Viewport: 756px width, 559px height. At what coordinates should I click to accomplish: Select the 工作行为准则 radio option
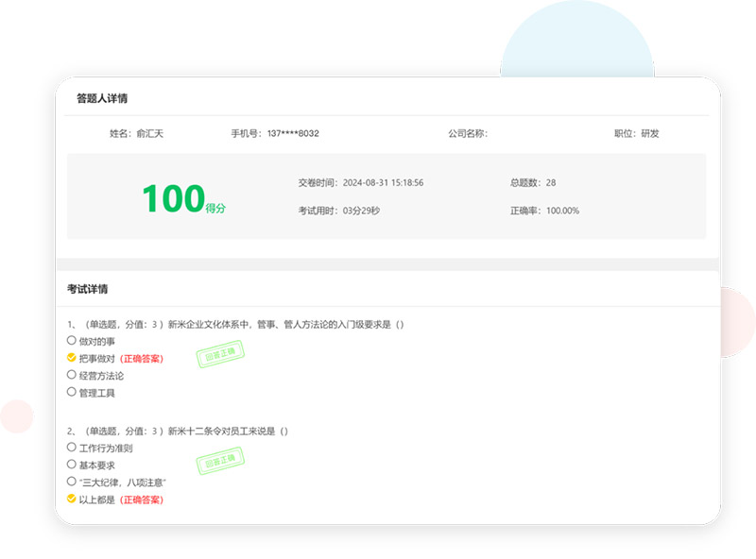click(x=72, y=448)
